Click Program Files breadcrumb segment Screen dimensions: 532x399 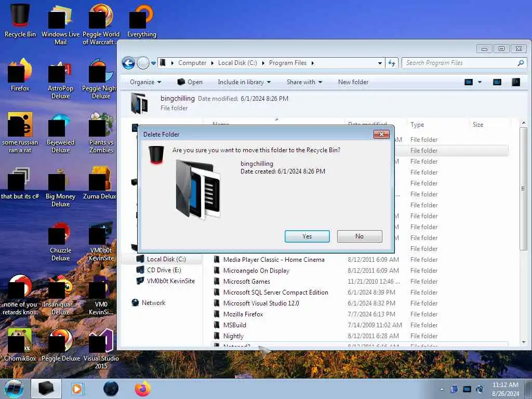[x=288, y=63]
